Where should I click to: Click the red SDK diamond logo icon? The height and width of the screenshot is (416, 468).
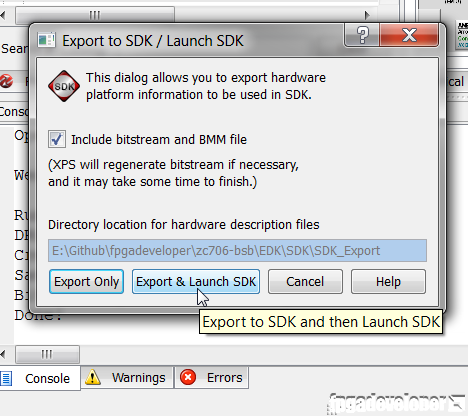64,86
